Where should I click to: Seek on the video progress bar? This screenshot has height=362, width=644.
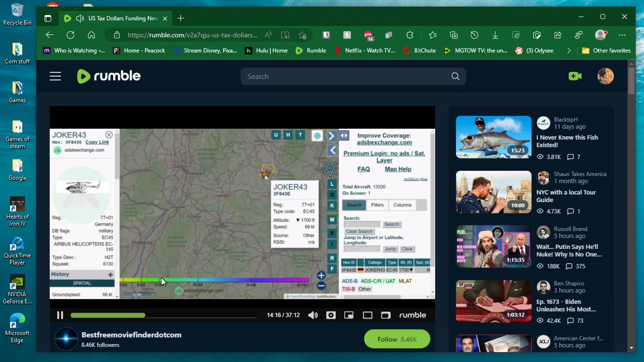[x=164, y=315]
